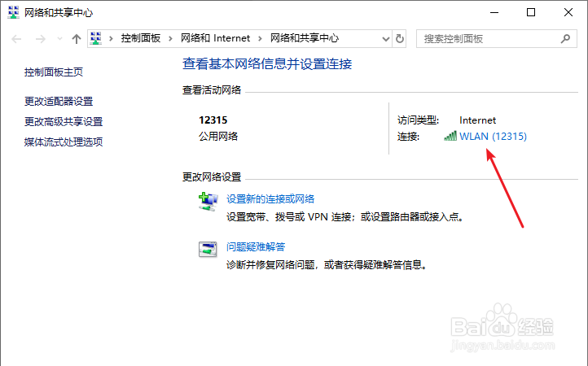The image size is (588, 366).
Task: Select the 网络和共享中心 breadcrumb
Action: pyautogui.click(x=305, y=38)
